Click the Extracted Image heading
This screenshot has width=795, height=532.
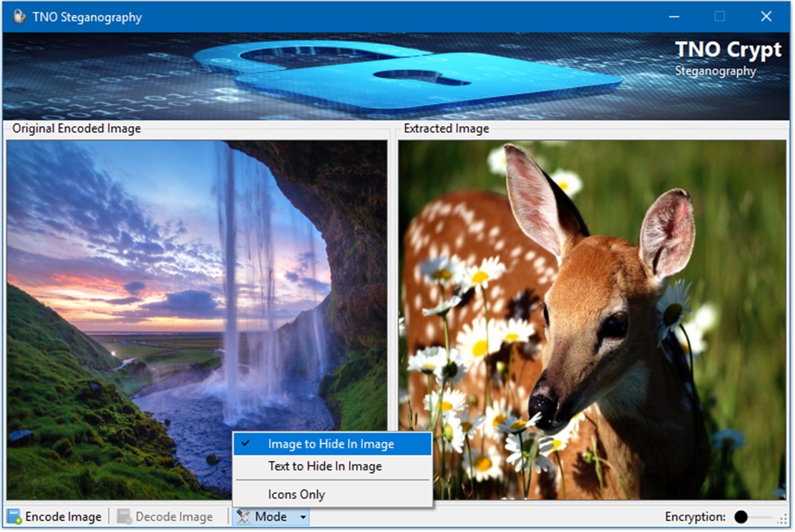coord(446,128)
